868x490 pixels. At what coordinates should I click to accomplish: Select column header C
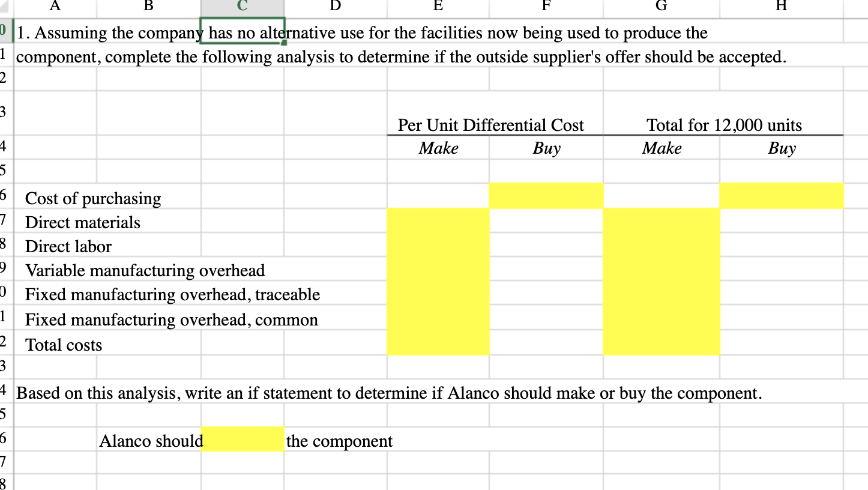point(242,6)
